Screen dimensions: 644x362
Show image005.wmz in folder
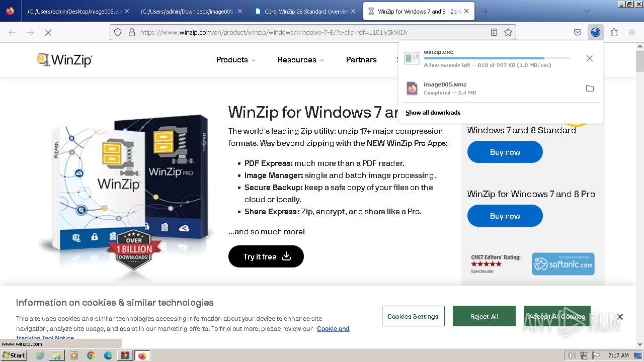click(590, 88)
